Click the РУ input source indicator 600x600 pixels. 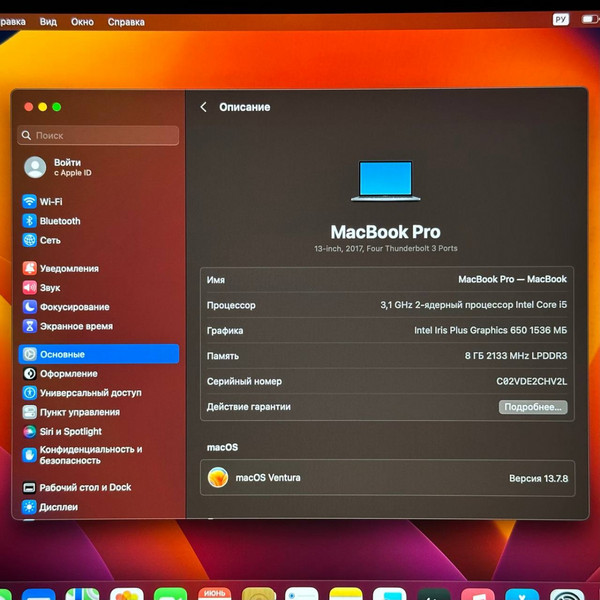(x=561, y=19)
